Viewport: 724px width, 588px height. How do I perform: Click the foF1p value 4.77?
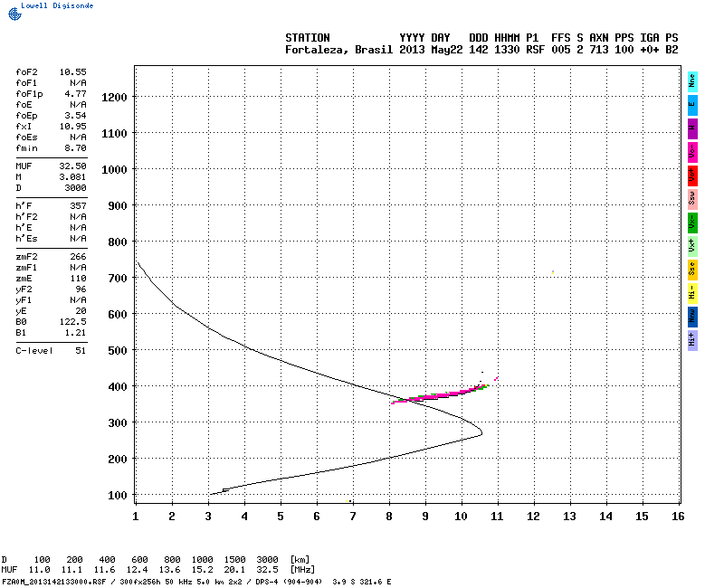tap(75, 94)
